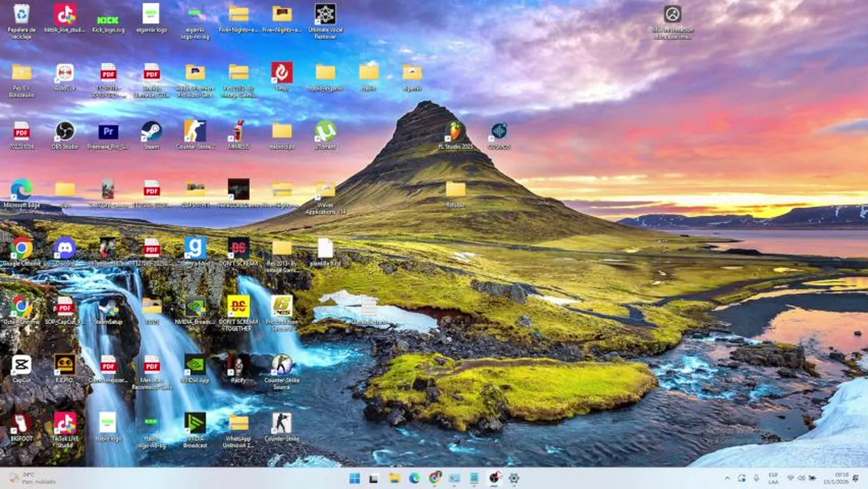Open the round blue shortcut beside FL Studio

tap(499, 135)
